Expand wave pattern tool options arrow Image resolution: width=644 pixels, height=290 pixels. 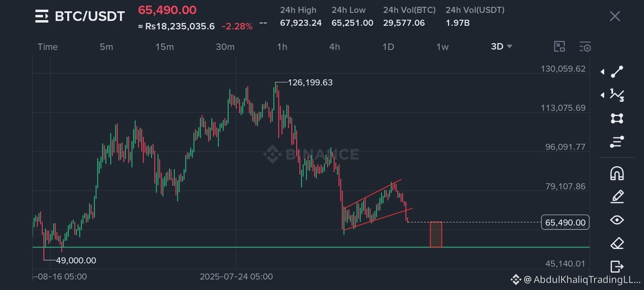(603, 95)
